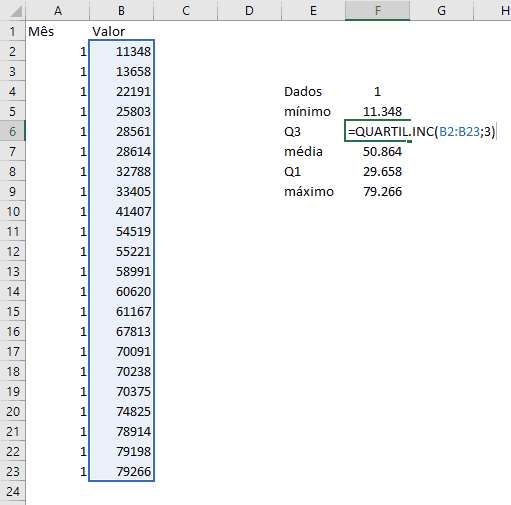Select row 23 header
This screenshot has width=511, height=505.
[13, 471]
